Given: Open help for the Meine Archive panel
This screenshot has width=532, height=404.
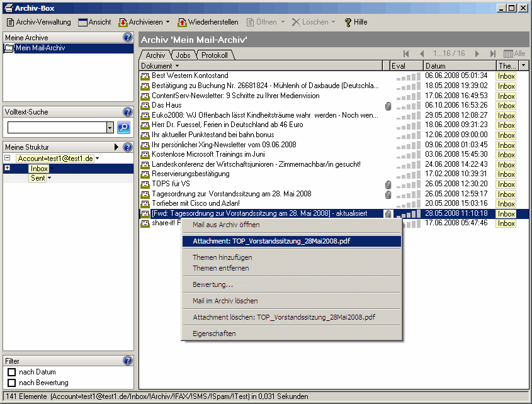Looking at the screenshot, I should pos(128,38).
